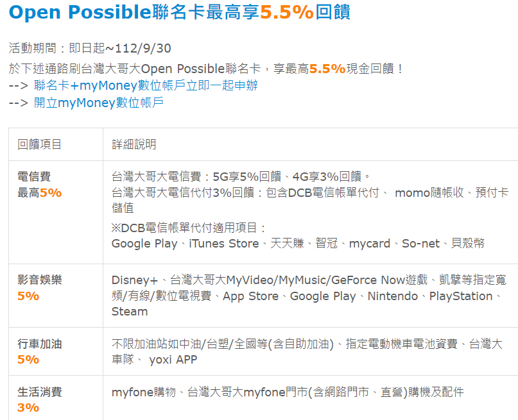Click the 活動期間 date line

pyautogui.click(x=90, y=49)
